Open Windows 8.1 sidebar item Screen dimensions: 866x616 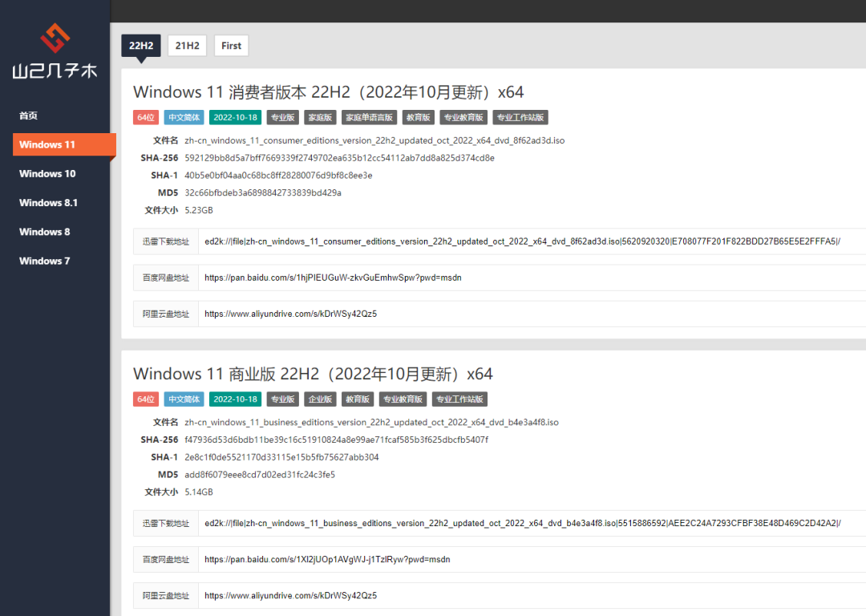click(x=49, y=203)
